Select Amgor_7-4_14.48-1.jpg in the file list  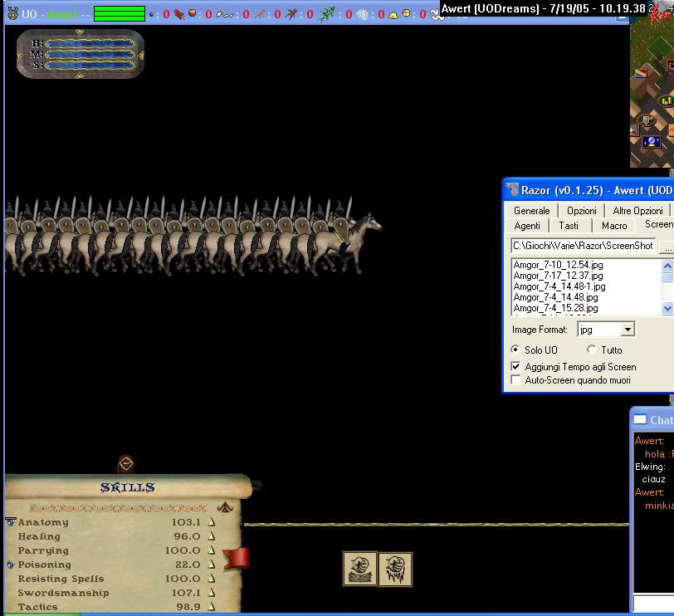pyautogui.click(x=559, y=286)
